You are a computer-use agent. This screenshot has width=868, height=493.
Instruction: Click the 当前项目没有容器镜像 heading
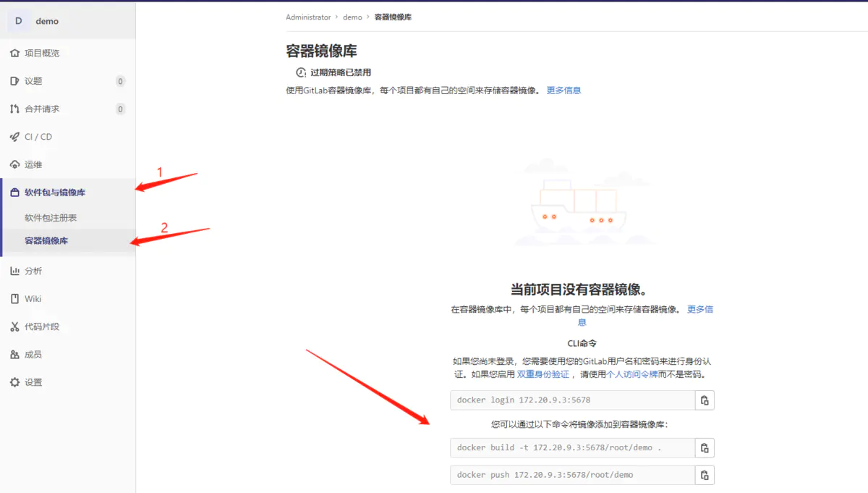click(582, 290)
